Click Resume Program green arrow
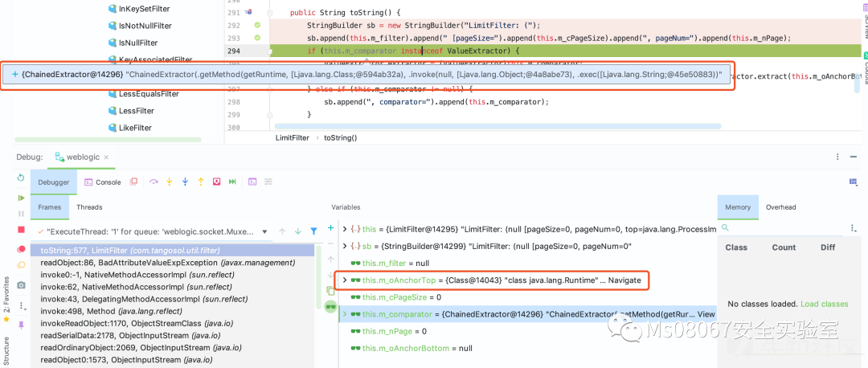 (x=21, y=197)
